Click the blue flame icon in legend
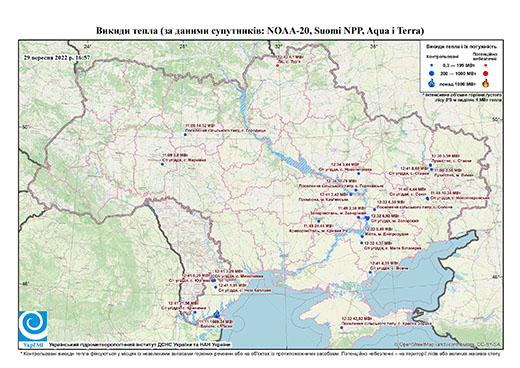 [431, 83]
